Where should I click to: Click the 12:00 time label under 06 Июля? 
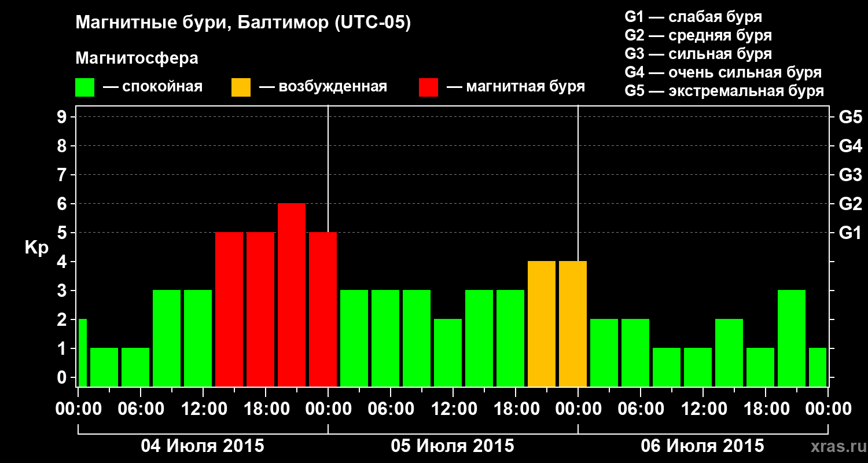click(x=703, y=409)
